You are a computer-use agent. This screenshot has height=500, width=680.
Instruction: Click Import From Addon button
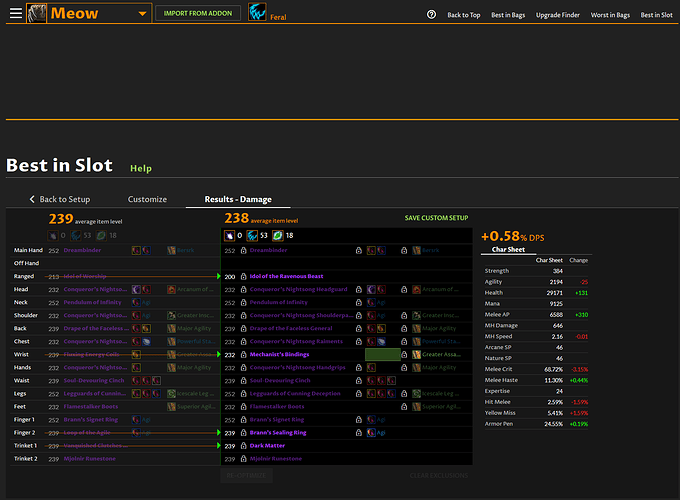point(198,13)
